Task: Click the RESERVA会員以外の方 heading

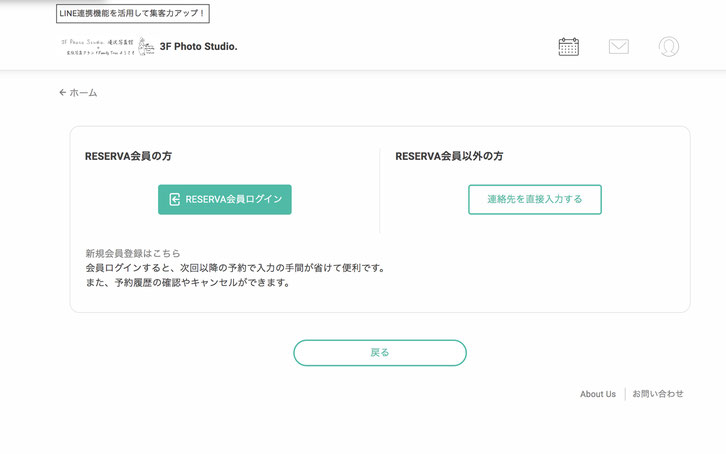Action: tap(449, 156)
